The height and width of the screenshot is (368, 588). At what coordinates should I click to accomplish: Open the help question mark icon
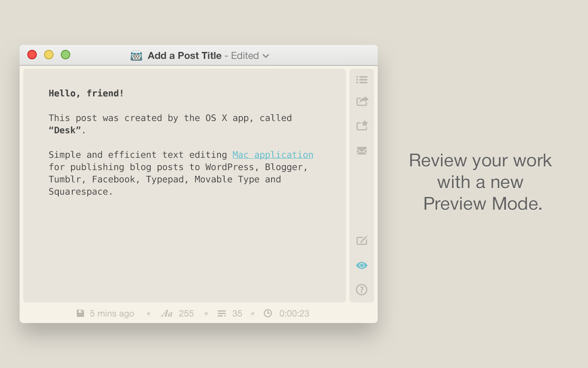[x=362, y=289]
